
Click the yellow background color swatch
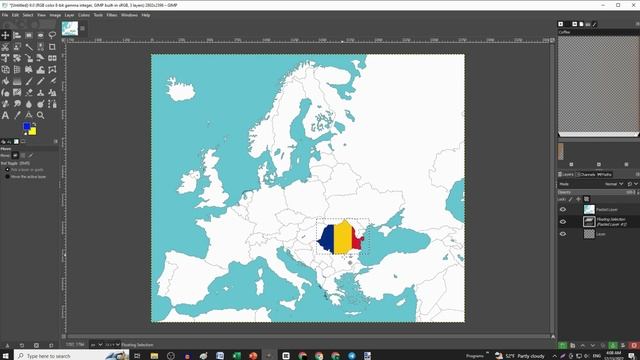[x=33, y=132]
